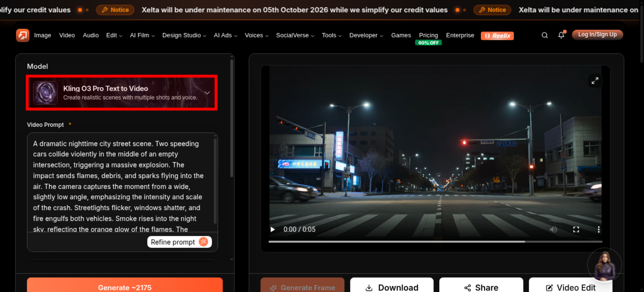This screenshot has height=292, width=644.
Task: Expand the Design Studio menu
Action: pos(184,35)
